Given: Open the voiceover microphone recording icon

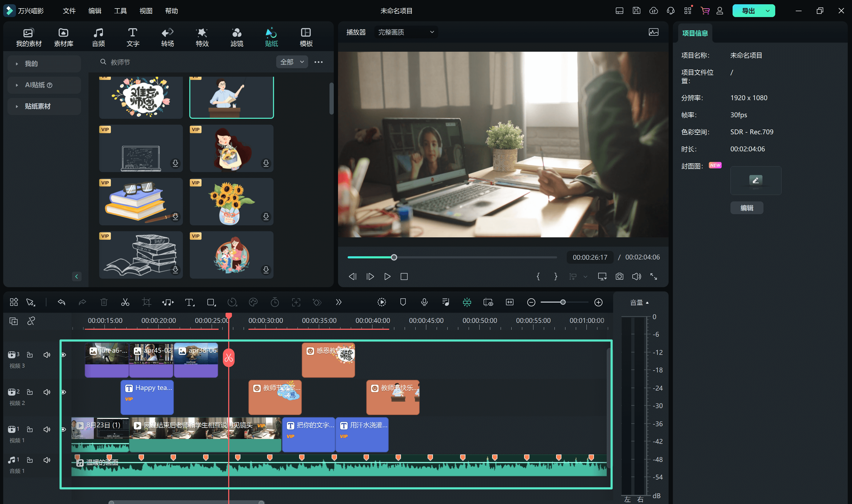Looking at the screenshot, I should [x=424, y=302].
